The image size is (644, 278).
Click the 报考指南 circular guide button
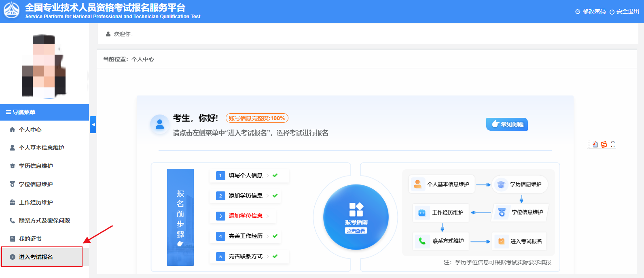pos(356,217)
